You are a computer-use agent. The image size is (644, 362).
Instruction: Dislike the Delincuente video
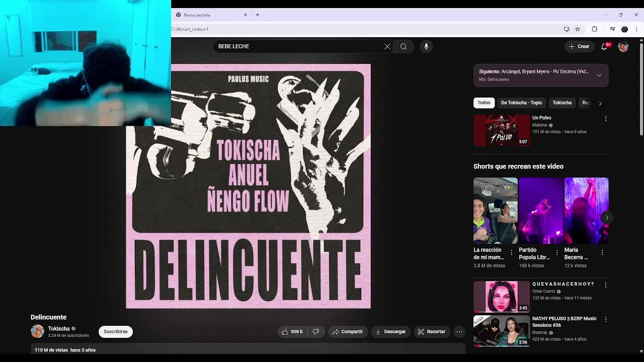315,332
